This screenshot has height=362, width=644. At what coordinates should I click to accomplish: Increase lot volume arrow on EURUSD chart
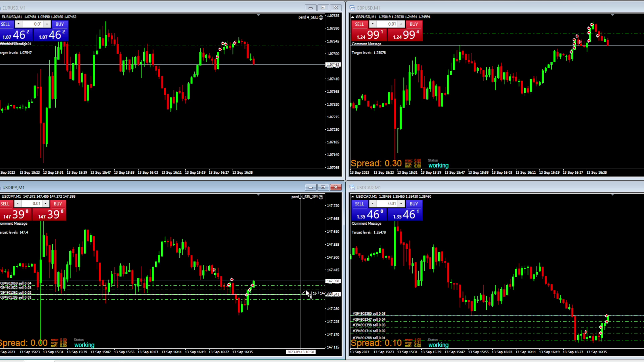(x=47, y=24)
